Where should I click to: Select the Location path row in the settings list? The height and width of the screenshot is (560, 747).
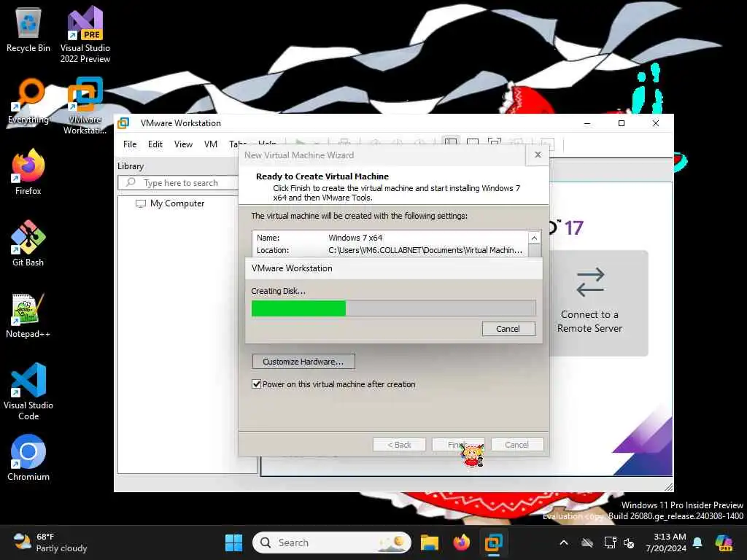(390, 250)
